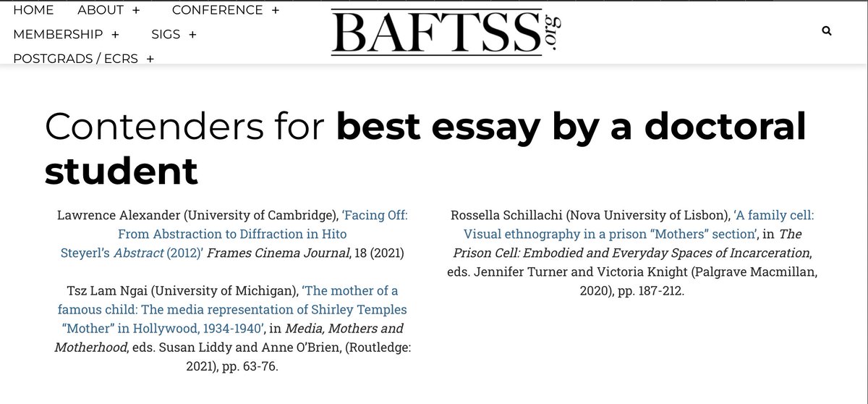Open the SIGS menu item
The width and height of the screenshot is (868, 404).
click(x=166, y=34)
